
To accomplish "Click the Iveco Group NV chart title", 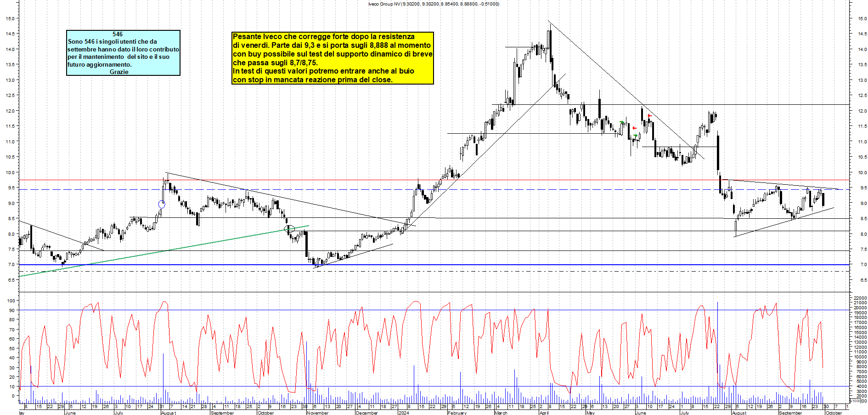I will pos(434,4).
